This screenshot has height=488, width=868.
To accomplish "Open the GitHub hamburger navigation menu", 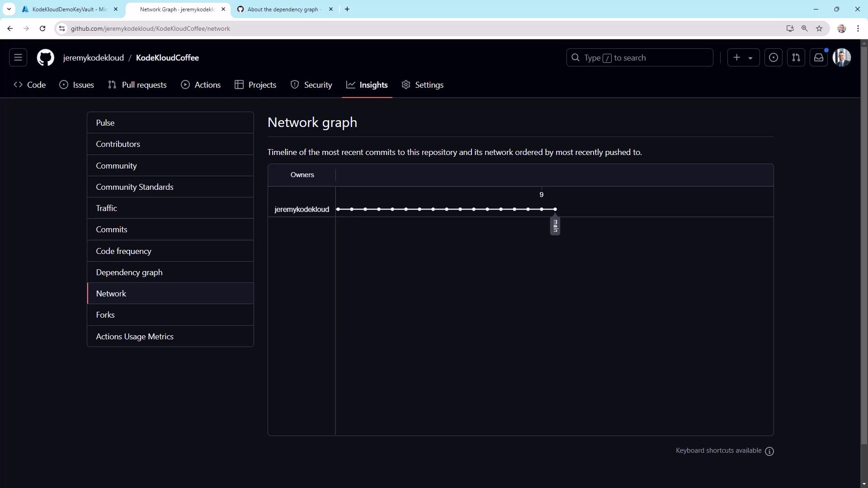I will click(x=18, y=57).
